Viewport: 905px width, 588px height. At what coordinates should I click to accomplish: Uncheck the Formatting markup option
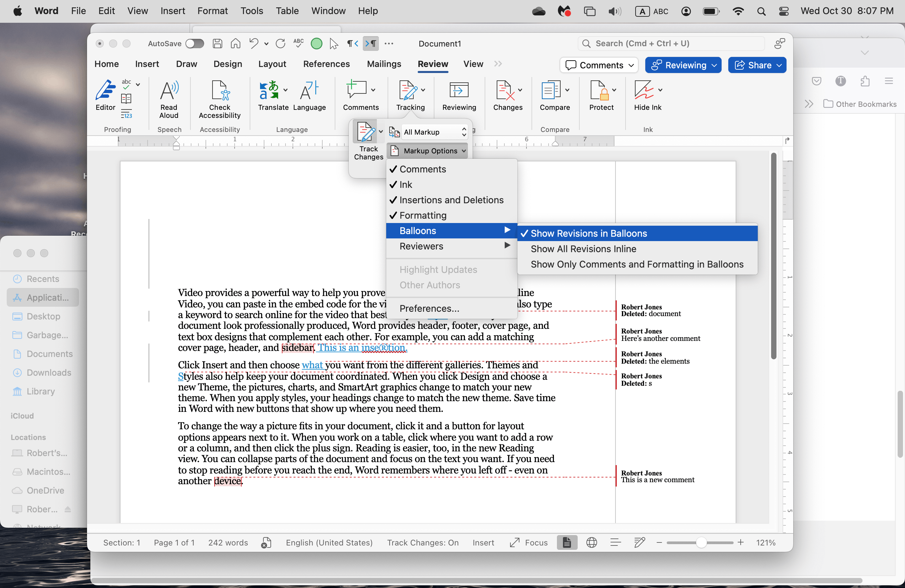[422, 215]
